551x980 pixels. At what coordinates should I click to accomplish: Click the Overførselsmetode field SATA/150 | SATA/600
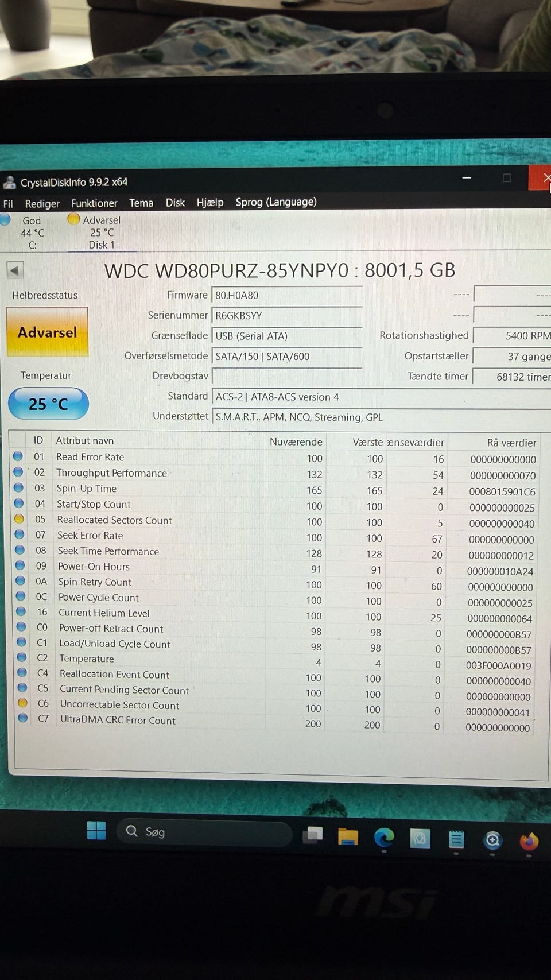click(287, 356)
